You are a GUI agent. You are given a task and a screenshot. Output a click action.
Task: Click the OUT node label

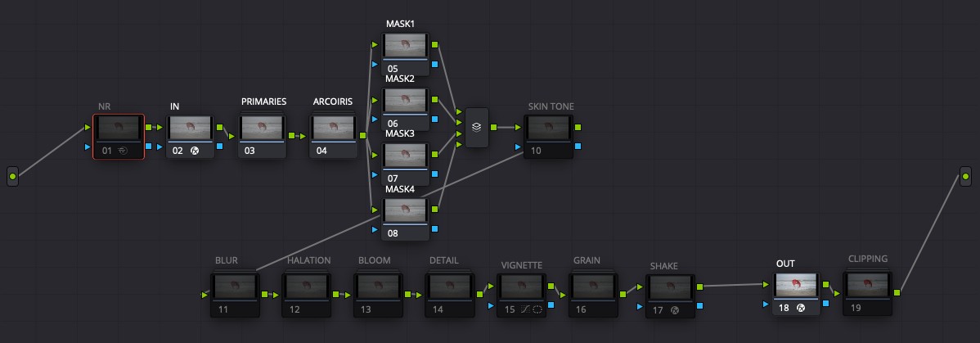[x=785, y=264]
